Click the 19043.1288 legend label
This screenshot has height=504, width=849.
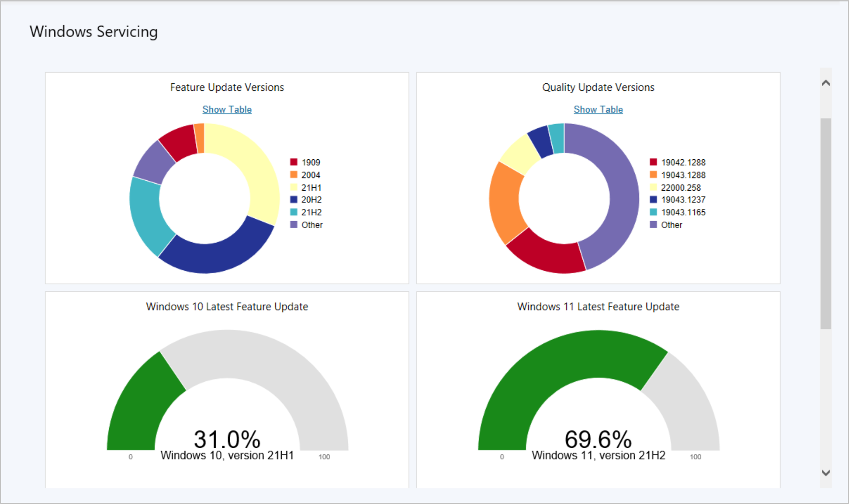(x=683, y=175)
